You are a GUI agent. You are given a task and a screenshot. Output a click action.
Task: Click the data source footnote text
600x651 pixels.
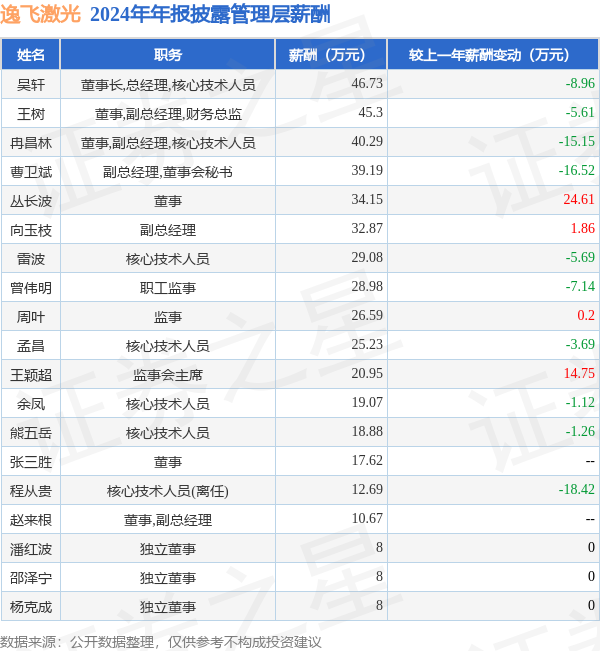161,642
